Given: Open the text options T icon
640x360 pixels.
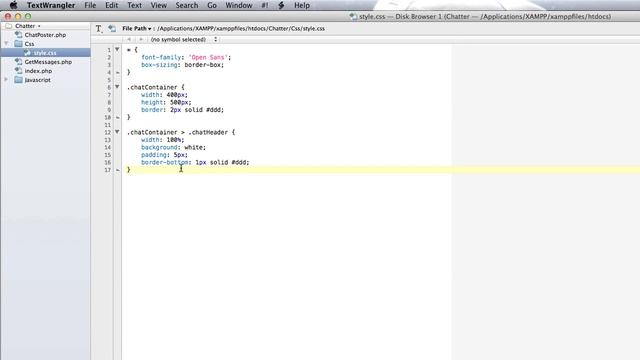Looking at the screenshot, I should pos(99,29).
